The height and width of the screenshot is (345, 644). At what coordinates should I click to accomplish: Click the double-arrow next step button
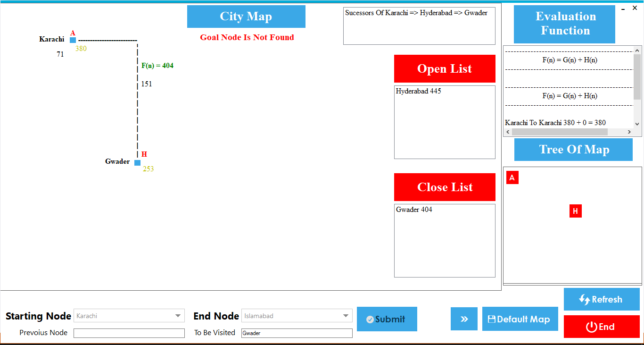pos(464,319)
